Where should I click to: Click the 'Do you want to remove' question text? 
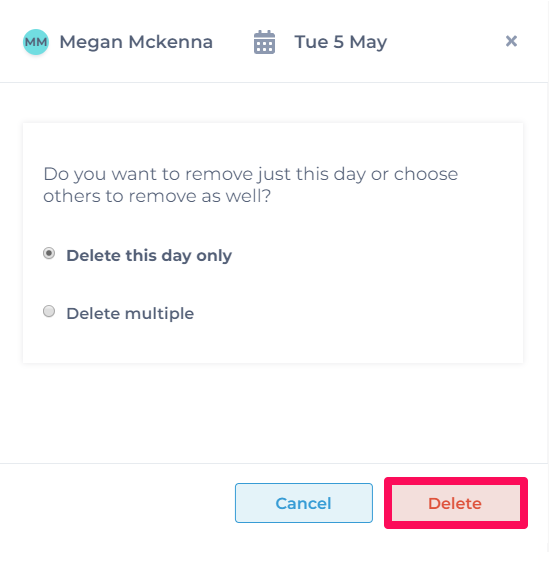[250, 185]
